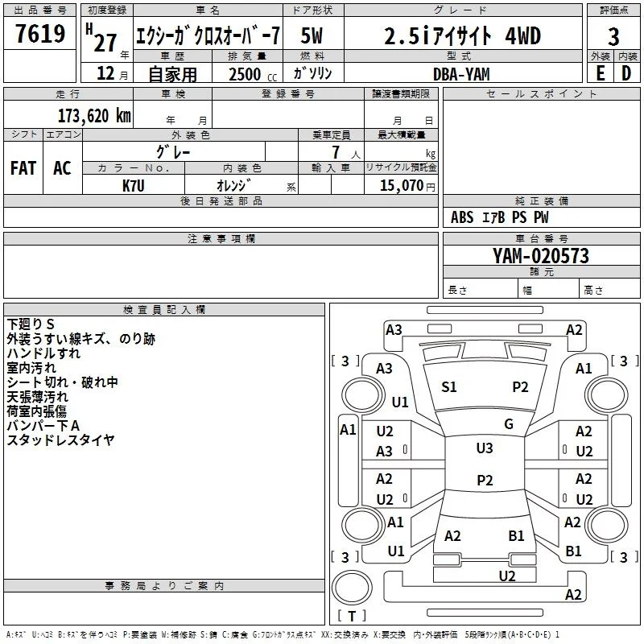
Task: Select the 事務局よりご案内 header
Action: pyautogui.click(x=164, y=586)
